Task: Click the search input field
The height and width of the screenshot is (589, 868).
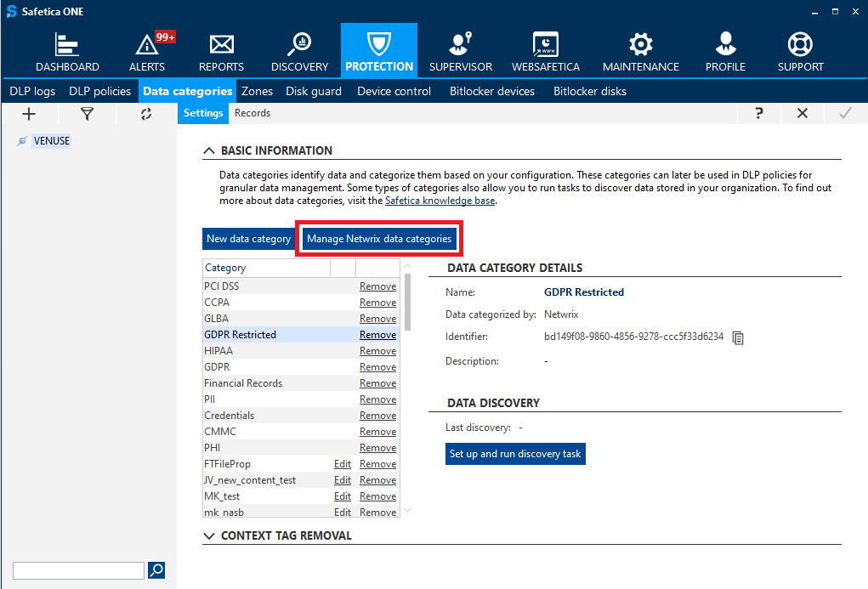Action: 78,570
